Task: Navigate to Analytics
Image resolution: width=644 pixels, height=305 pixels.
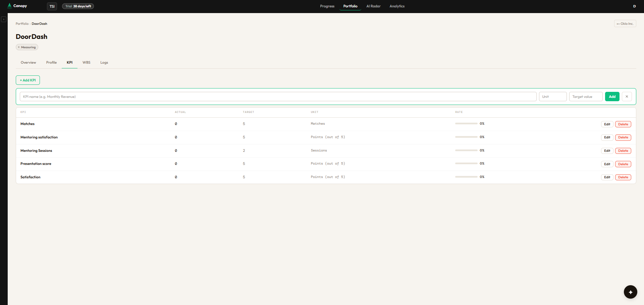Action: point(397,6)
